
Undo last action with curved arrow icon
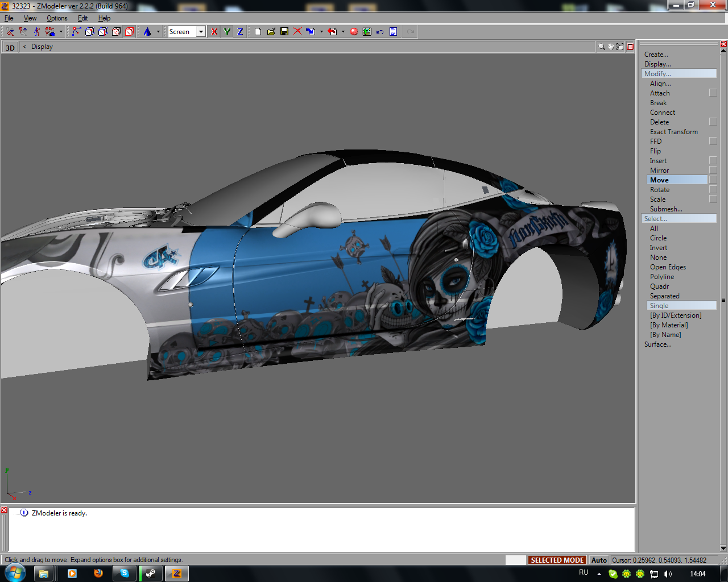point(380,32)
